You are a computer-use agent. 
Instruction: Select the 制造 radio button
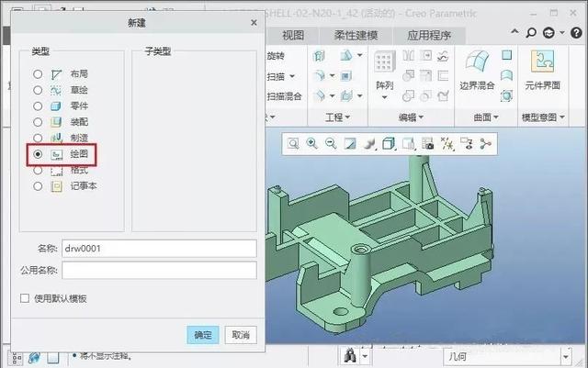click(38, 138)
